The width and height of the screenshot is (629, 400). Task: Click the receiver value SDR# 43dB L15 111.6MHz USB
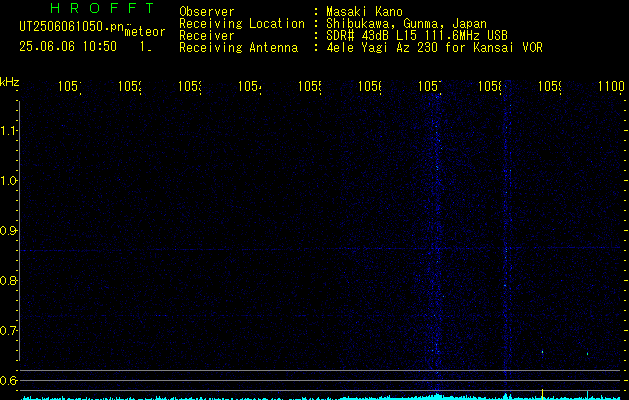pyautogui.click(x=417, y=36)
